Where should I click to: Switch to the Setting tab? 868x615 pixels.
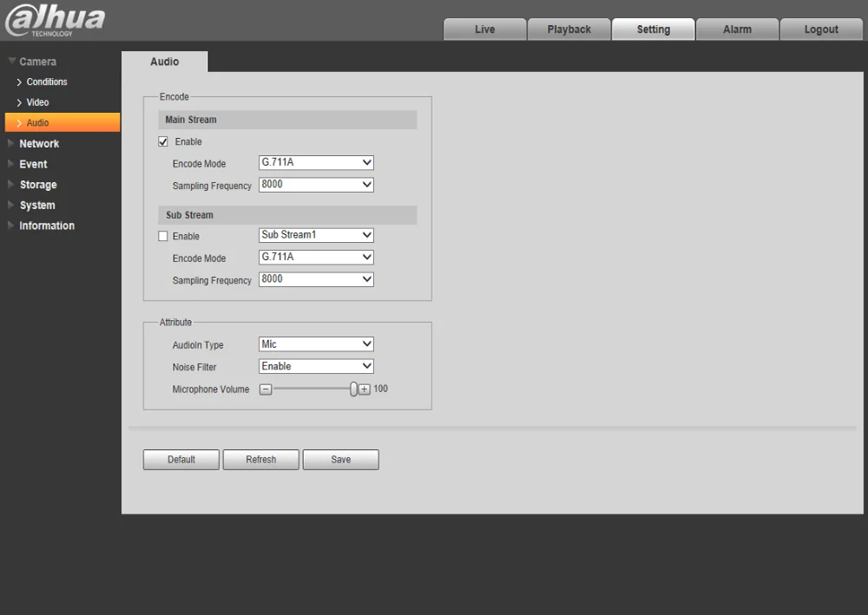pos(654,29)
